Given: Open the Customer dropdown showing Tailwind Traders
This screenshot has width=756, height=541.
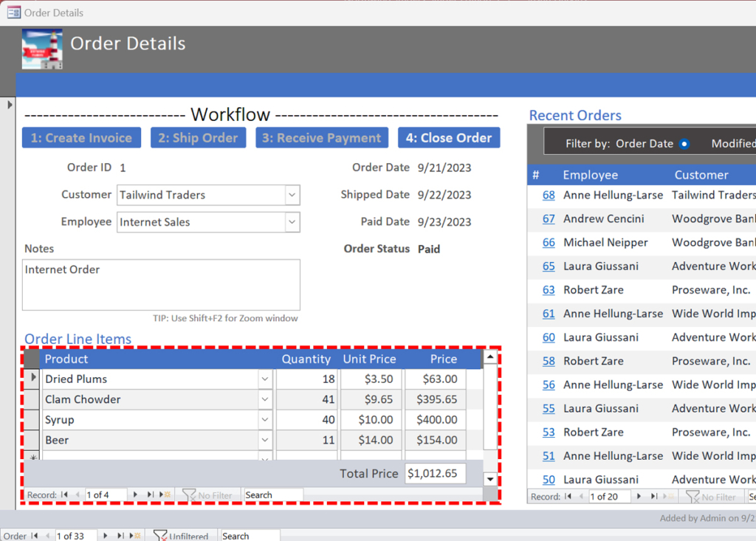Looking at the screenshot, I should 292,195.
